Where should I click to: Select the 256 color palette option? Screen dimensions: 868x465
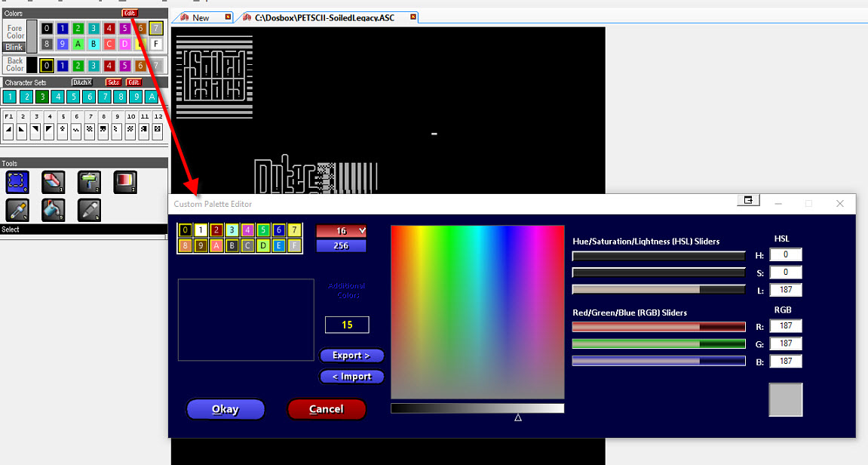click(x=341, y=245)
